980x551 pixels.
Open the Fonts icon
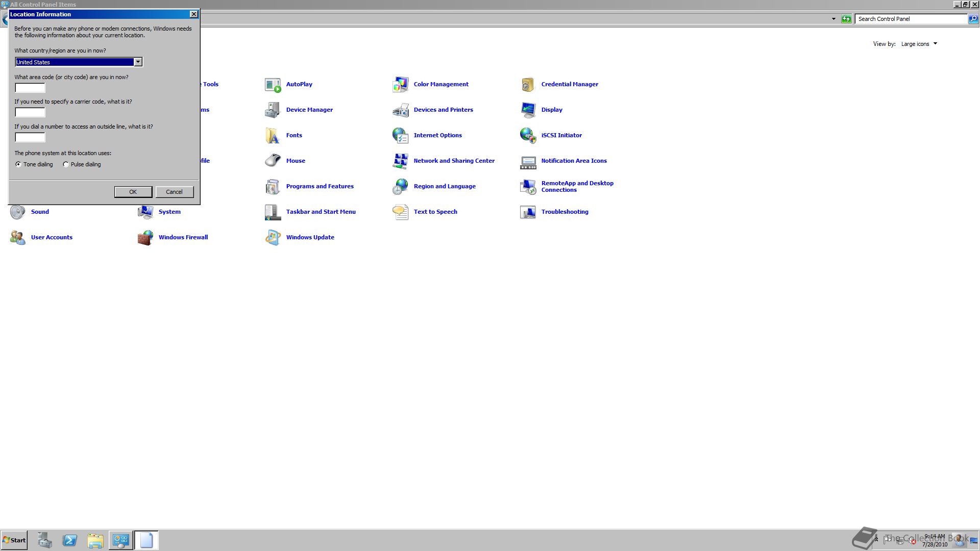(x=273, y=136)
